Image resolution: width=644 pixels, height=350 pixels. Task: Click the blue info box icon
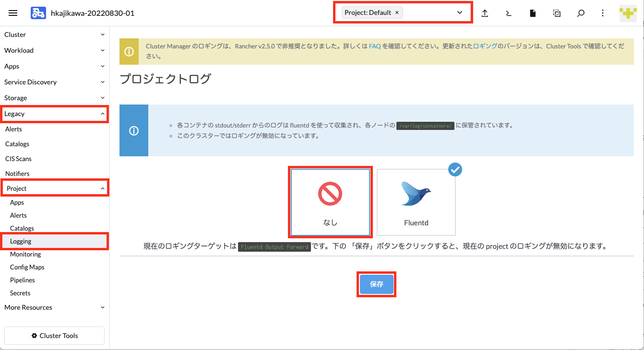tap(134, 130)
